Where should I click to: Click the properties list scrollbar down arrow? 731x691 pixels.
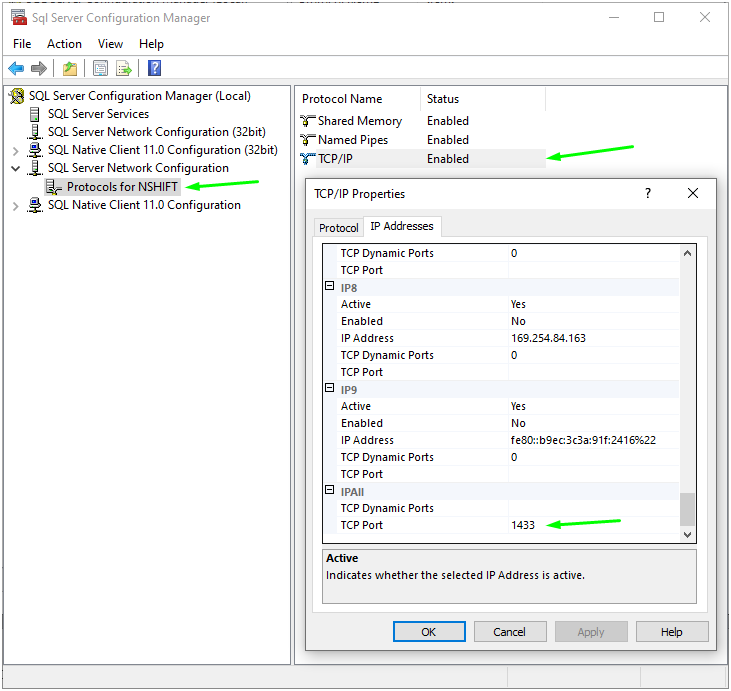tap(687, 535)
